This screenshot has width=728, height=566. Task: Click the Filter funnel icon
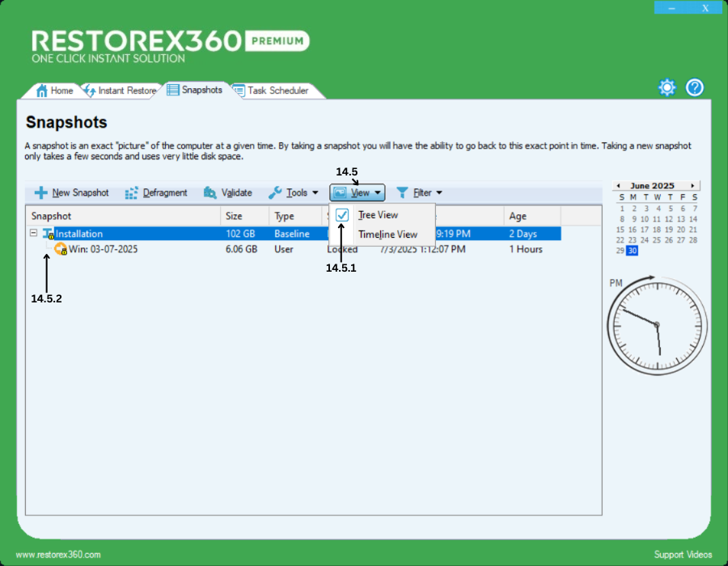[402, 192]
